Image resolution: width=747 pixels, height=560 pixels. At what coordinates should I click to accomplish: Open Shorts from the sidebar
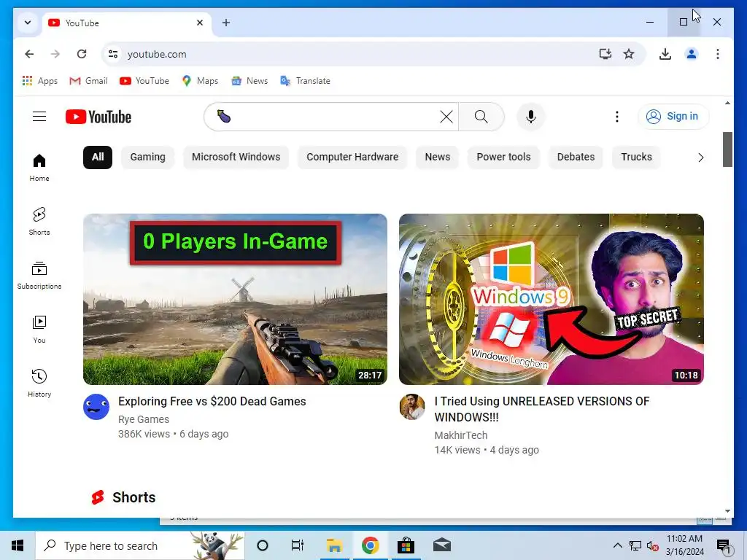pyautogui.click(x=39, y=222)
